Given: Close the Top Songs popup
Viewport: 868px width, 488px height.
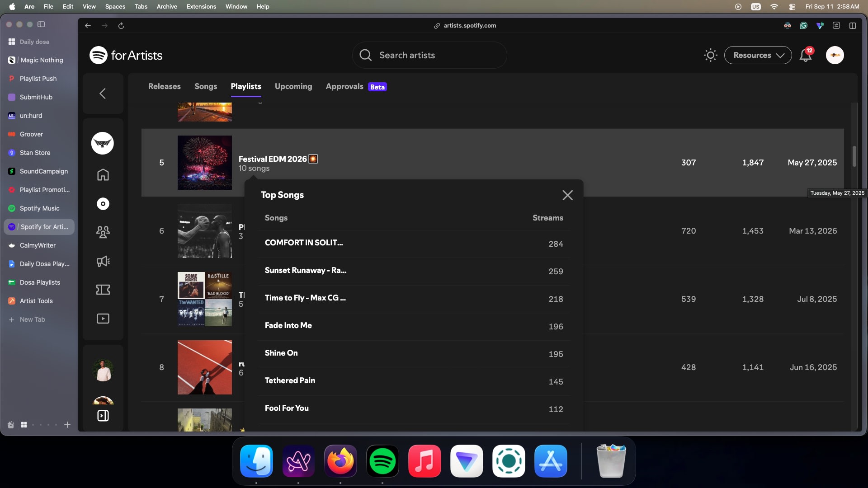Looking at the screenshot, I should tap(568, 195).
